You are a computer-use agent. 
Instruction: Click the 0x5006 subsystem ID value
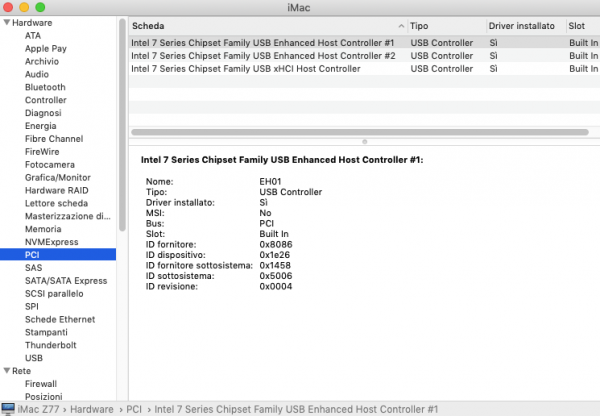[x=276, y=276]
